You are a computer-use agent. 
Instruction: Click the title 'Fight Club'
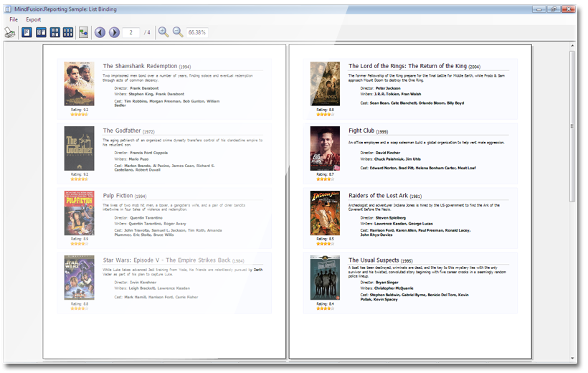(x=361, y=131)
